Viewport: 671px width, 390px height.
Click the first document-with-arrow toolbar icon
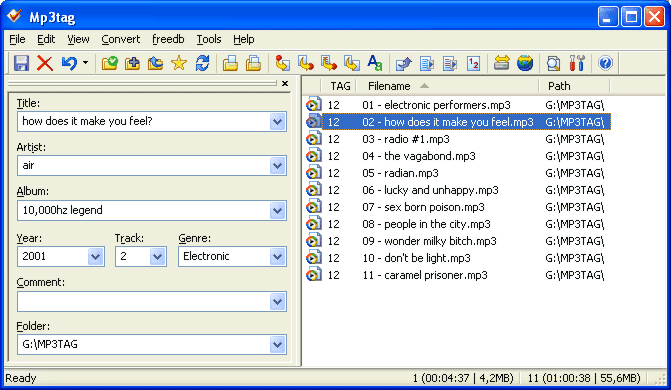pos(427,63)
